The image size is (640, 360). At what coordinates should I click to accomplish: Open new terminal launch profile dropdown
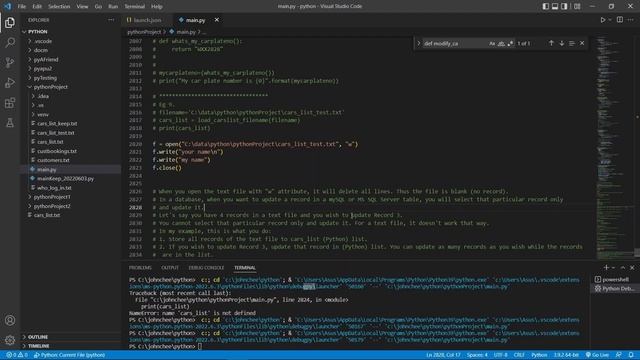click(613, 267)
